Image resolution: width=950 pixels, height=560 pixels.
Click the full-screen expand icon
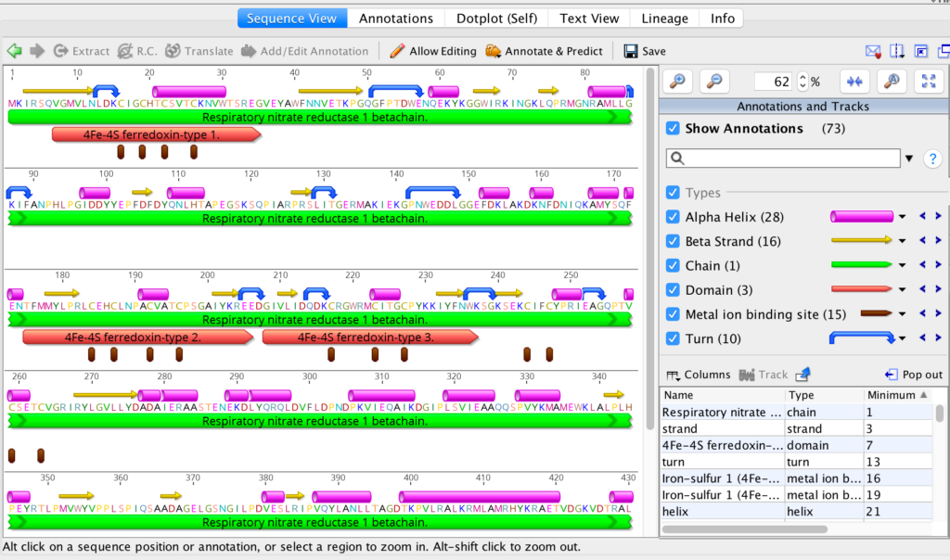point(929,81)
